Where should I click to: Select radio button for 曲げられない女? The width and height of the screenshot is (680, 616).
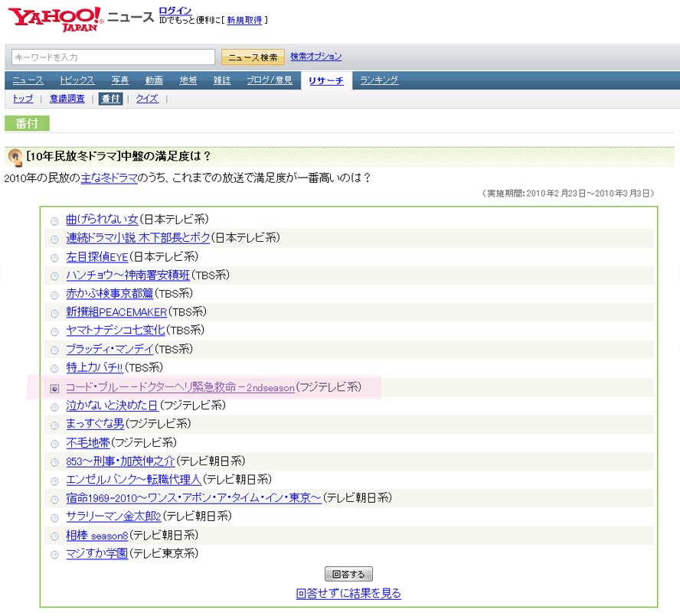point(54,221)
